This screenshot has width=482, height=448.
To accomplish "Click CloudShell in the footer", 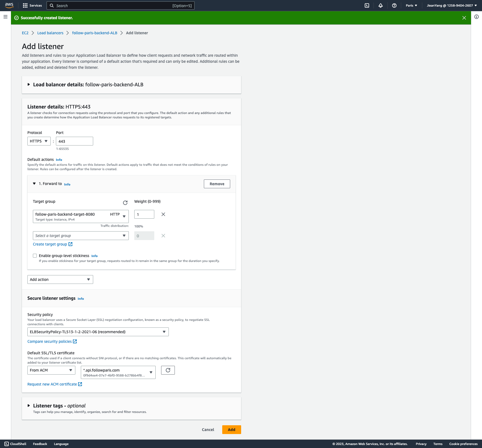I will point(15,444).
